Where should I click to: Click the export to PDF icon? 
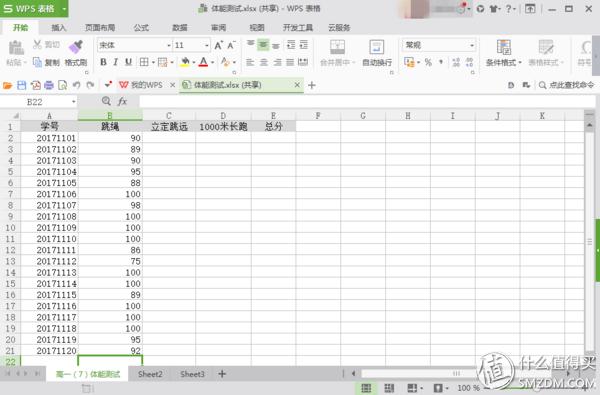click(x=36, y=85)
